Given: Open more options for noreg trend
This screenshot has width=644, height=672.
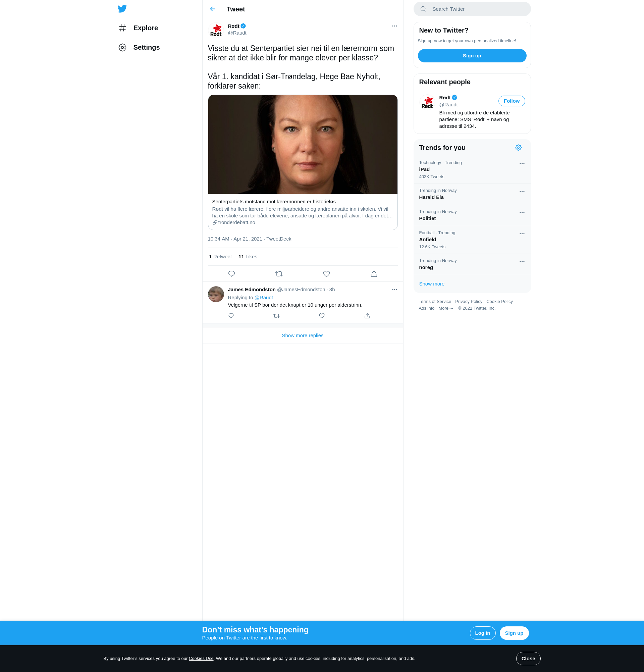Looking at the screenshot, I should pyautogui.click(x=522, y=262).
